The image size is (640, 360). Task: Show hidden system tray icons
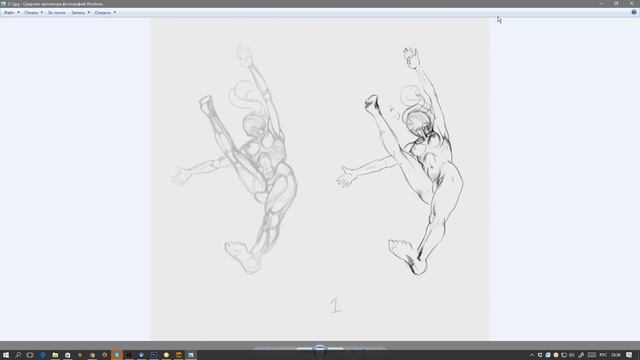point(531,355)
